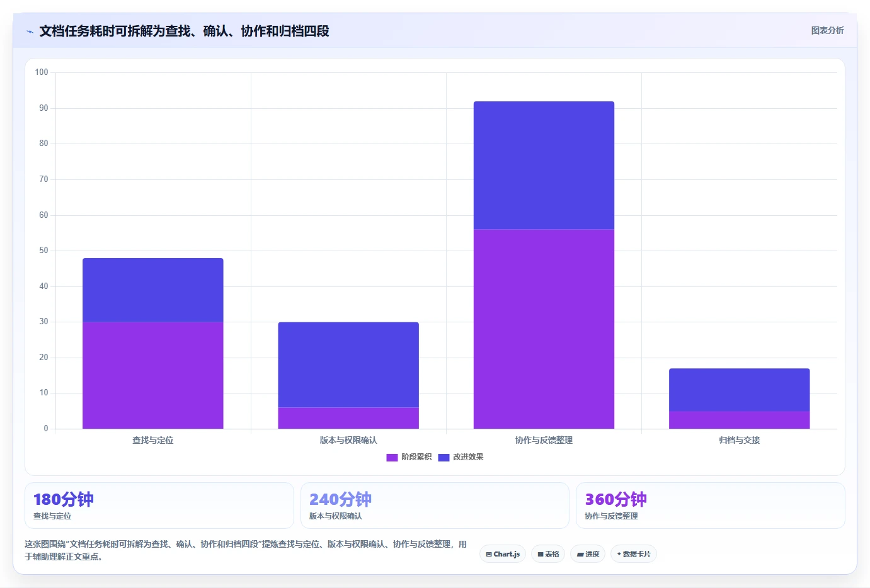Click the y-axis value 0

coord(46,429)
